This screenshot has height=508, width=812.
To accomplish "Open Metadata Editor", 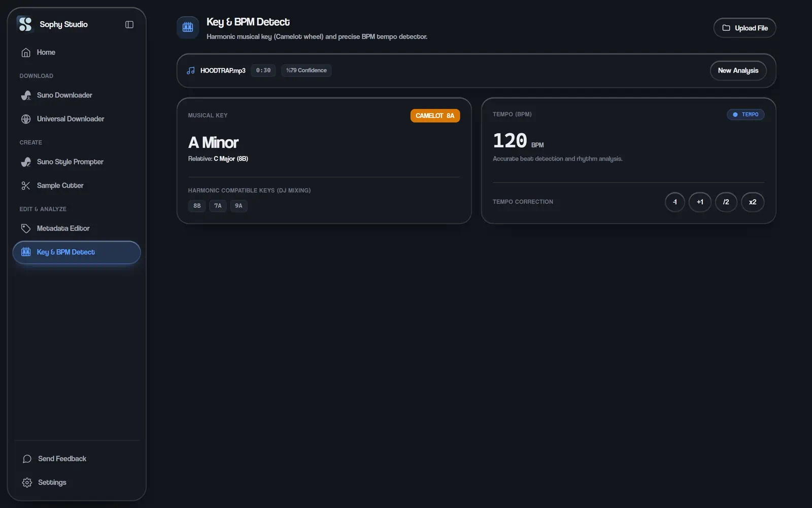I will coord(77,229).
